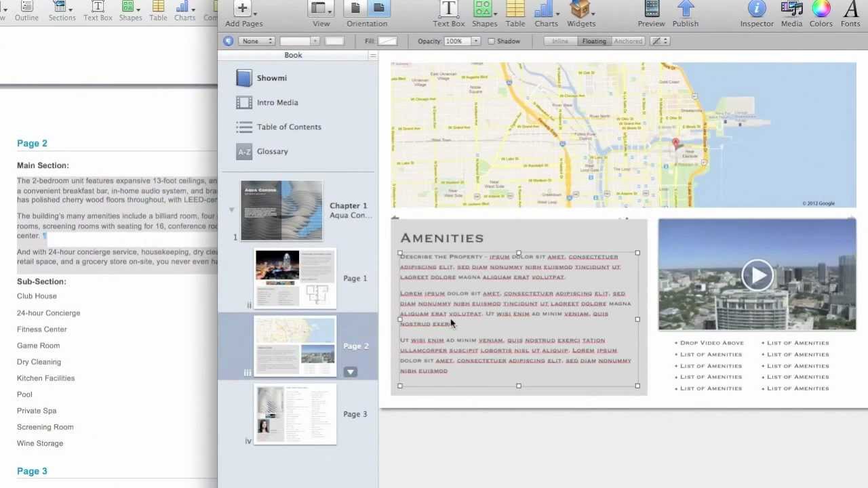The width and height of the screenshot is (868, 488).
Task: Click the Book sidebar options button
Action: [x=372, y=56]
